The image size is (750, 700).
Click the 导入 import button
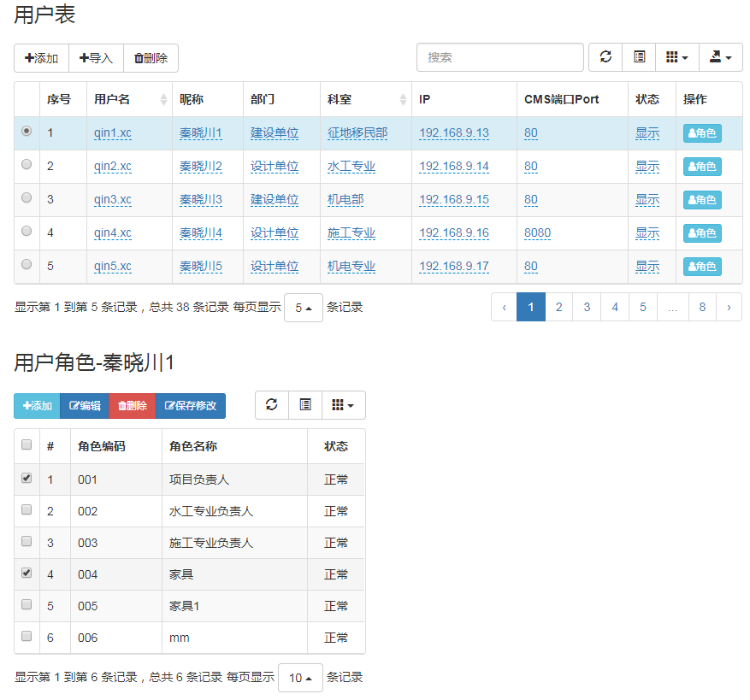coord(98,57)
